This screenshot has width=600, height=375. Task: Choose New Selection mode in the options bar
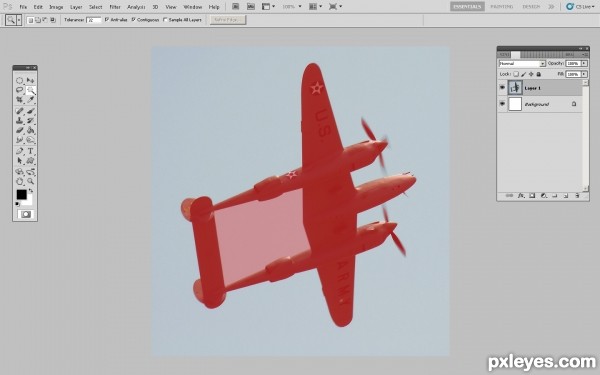pos(30,20)
